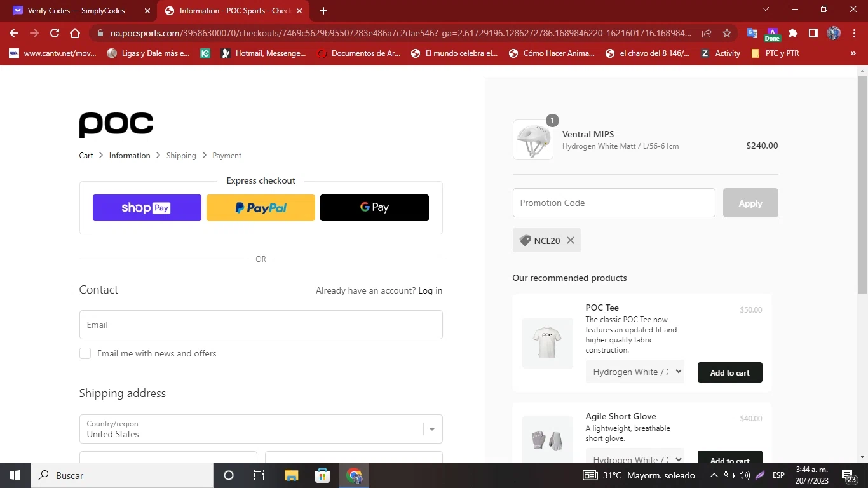Open the Windows Start menu
868x488 pixels.
[x=15, y=475]
